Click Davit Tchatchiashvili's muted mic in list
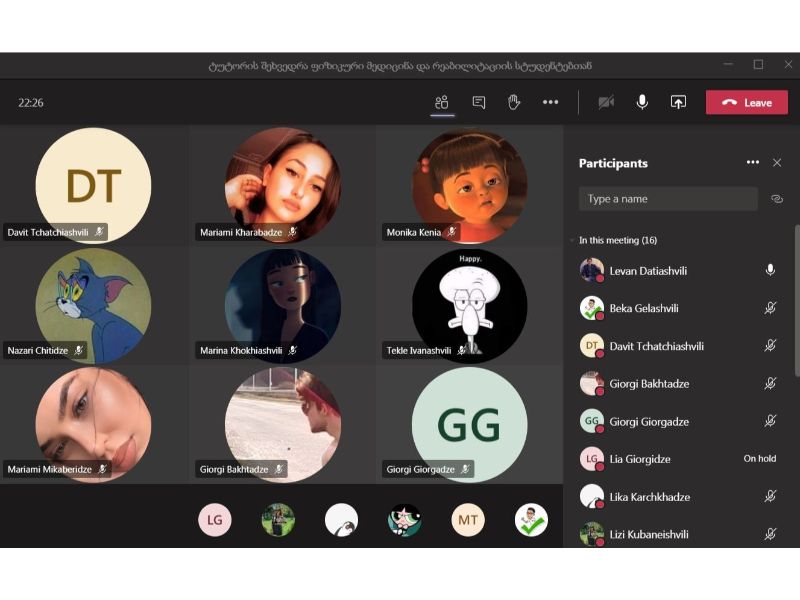 (770, 345)
